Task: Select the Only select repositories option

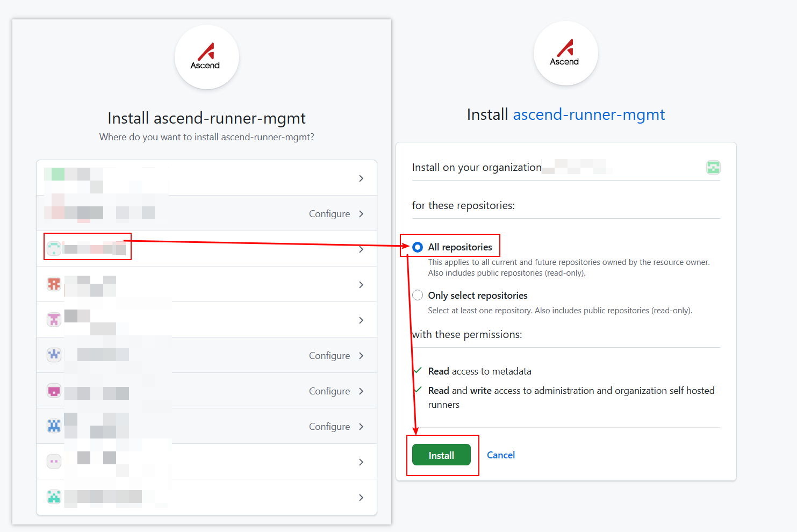Action: [418, 296]
